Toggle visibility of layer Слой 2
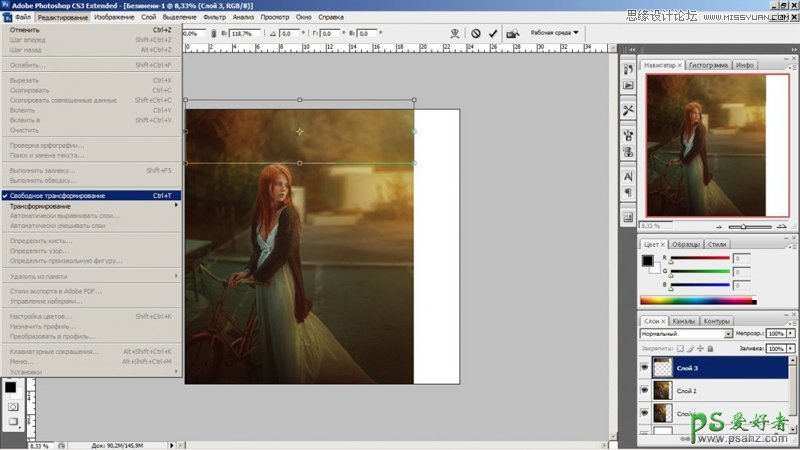The image size is (800, 450). point(645,391)
